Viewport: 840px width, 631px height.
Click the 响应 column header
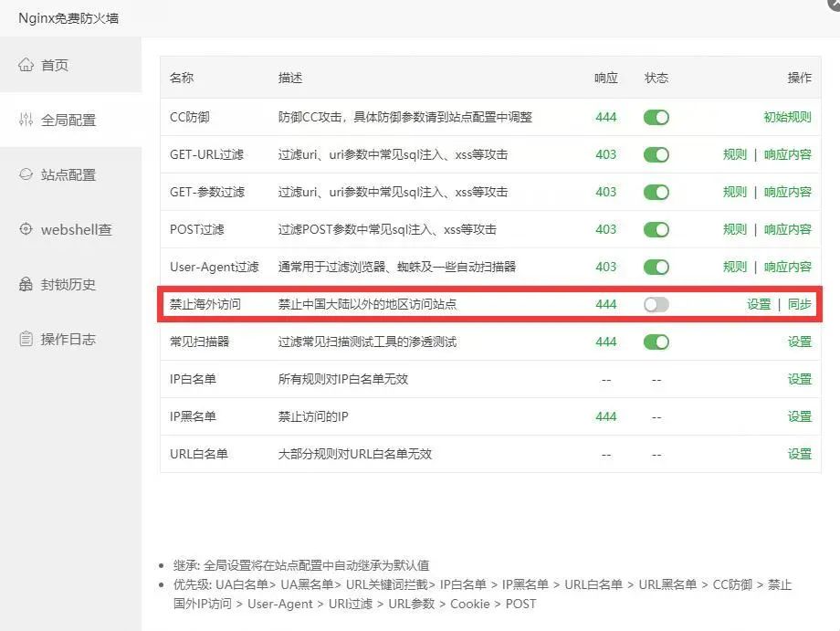606,78
